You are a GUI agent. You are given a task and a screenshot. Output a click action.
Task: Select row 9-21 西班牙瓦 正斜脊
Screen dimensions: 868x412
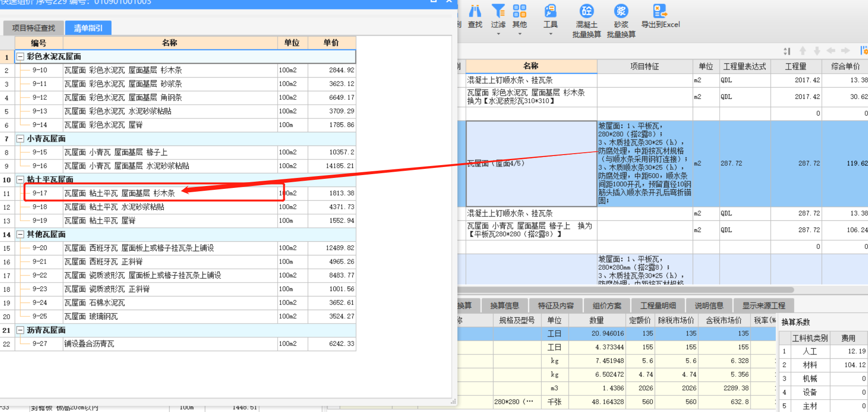pyautogui.click(x=185, y=262)
